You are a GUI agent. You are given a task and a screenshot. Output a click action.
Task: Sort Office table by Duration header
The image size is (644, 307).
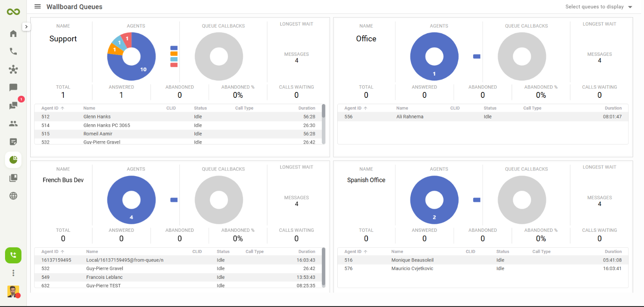click(x=613, y=108)
